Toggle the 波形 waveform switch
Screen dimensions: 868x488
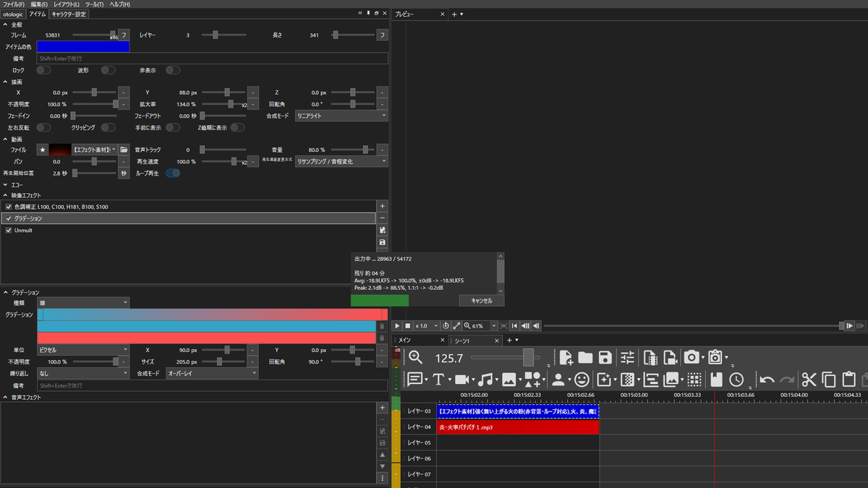pos(108,70)
